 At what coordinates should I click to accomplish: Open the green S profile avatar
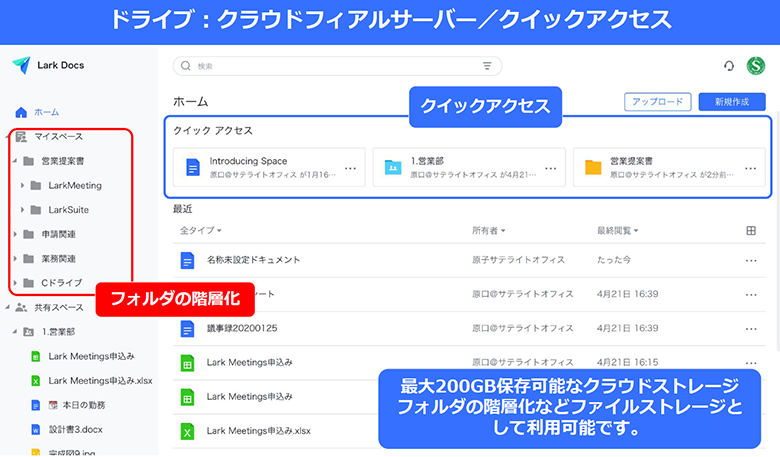756,66
